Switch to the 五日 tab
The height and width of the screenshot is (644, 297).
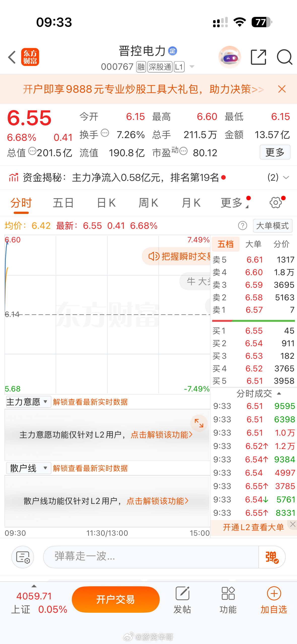coord(63,203)
